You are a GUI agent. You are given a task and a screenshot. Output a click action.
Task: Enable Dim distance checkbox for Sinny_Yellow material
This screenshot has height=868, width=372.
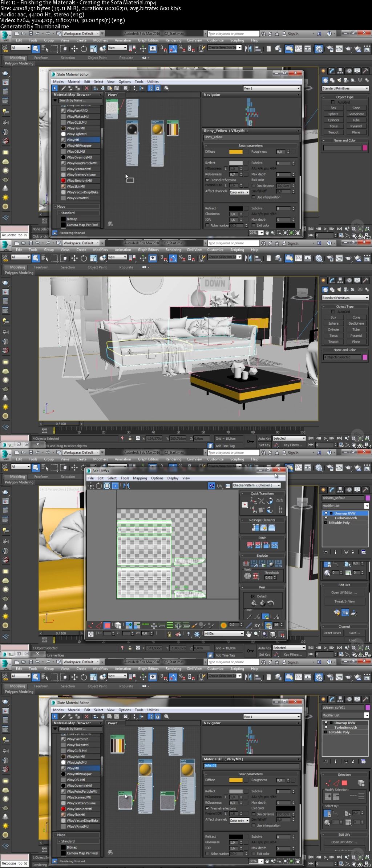[x=254, y=186]
